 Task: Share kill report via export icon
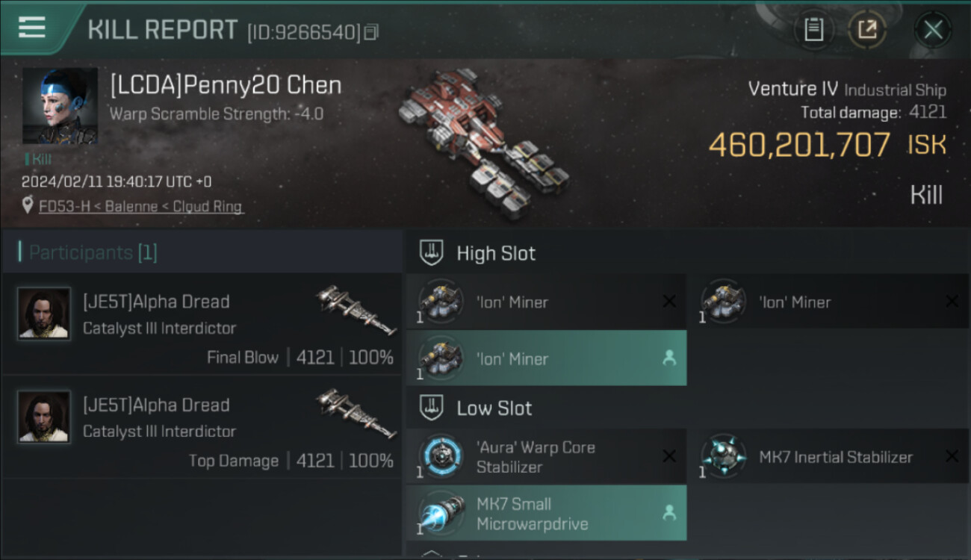tap(867, 30)
